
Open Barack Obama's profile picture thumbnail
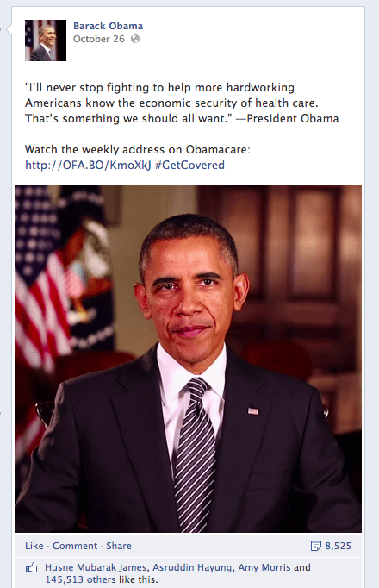[46, 41]
